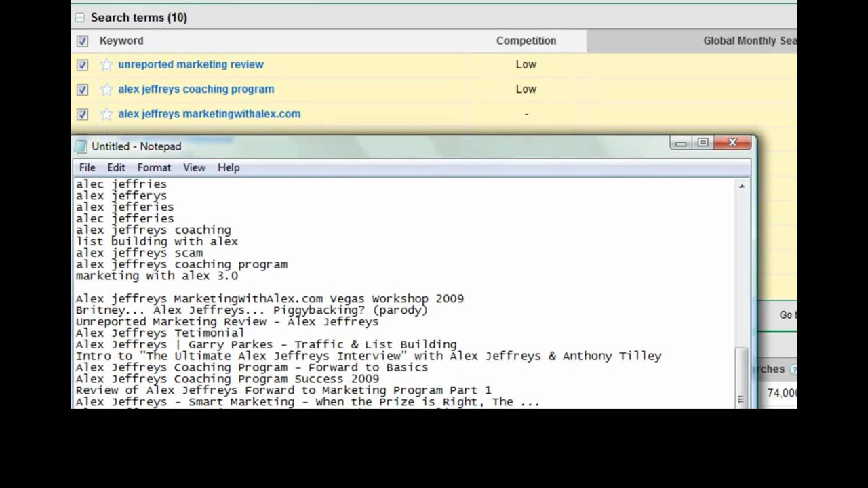The height and width of the screenshot is (488, 868).
Task: Click the first line 'alec jeffries'
Action: pos(121,184)
